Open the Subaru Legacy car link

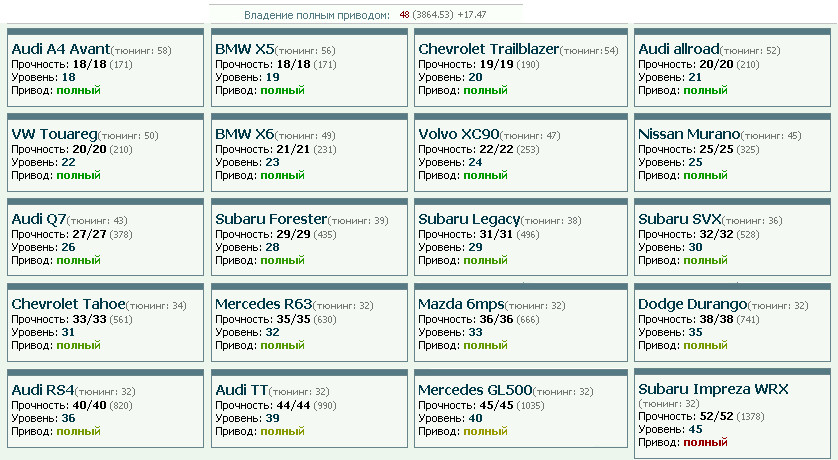coord(469,219)
